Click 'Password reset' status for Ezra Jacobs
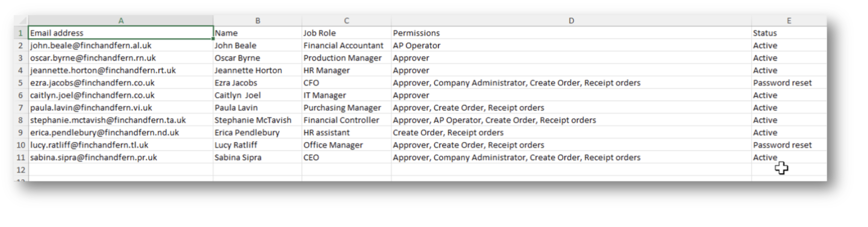 (789, 83)
